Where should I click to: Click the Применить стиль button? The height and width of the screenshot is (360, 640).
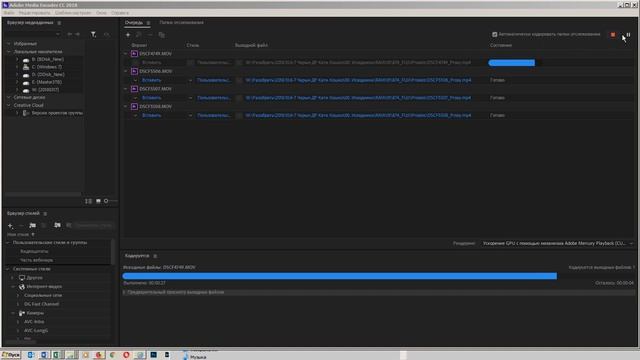(93, 225)
